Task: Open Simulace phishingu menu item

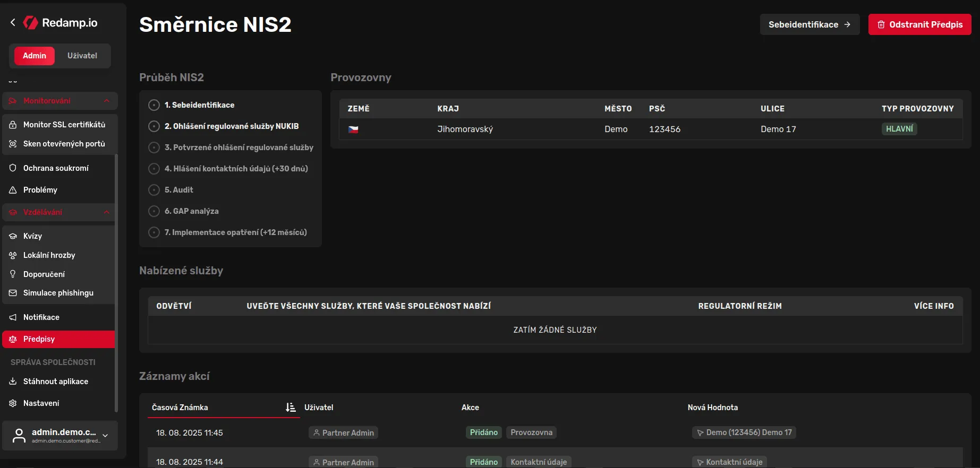Action: point(58,293)
